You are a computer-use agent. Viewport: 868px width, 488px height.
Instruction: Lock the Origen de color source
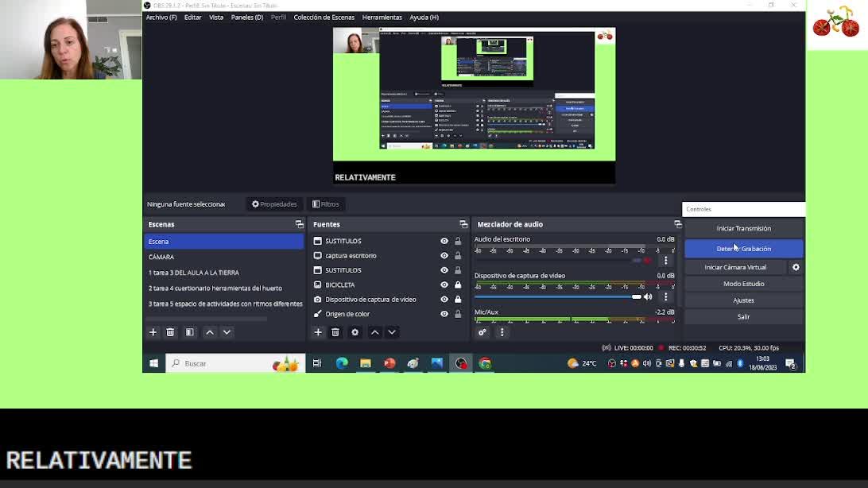click(x=458, y=314)
